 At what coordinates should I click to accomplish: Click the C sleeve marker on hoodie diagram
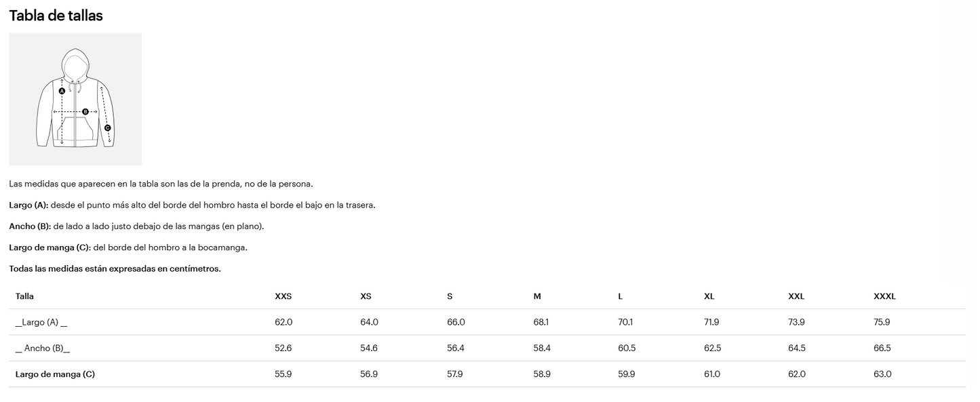click(x=107, y=127)
